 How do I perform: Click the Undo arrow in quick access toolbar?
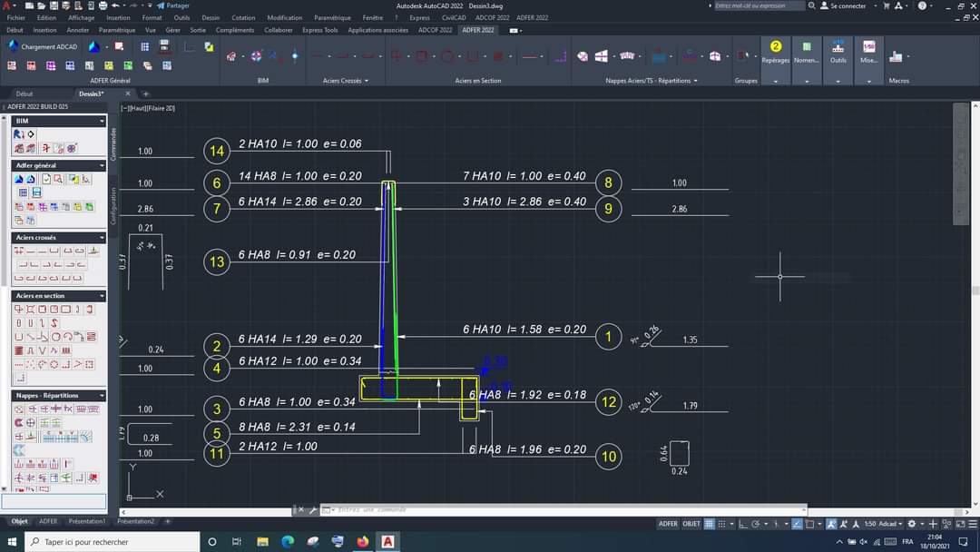(115, 5)
